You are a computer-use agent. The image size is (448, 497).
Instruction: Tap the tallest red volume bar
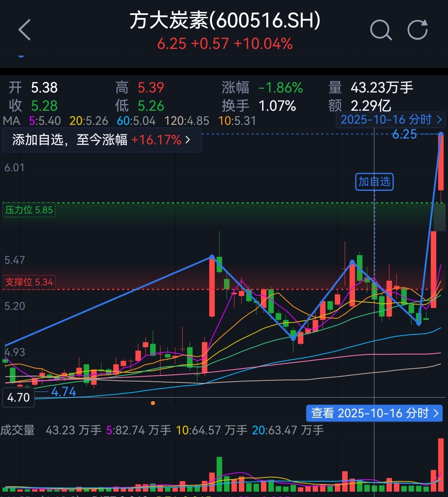(441, 465)
